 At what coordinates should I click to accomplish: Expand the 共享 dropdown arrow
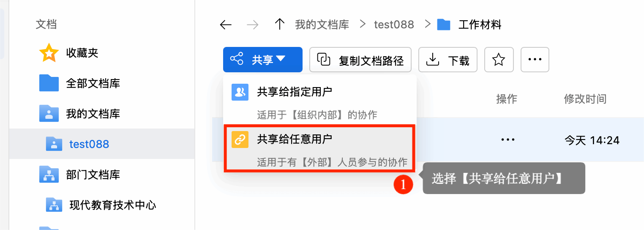tap(281, 59)
